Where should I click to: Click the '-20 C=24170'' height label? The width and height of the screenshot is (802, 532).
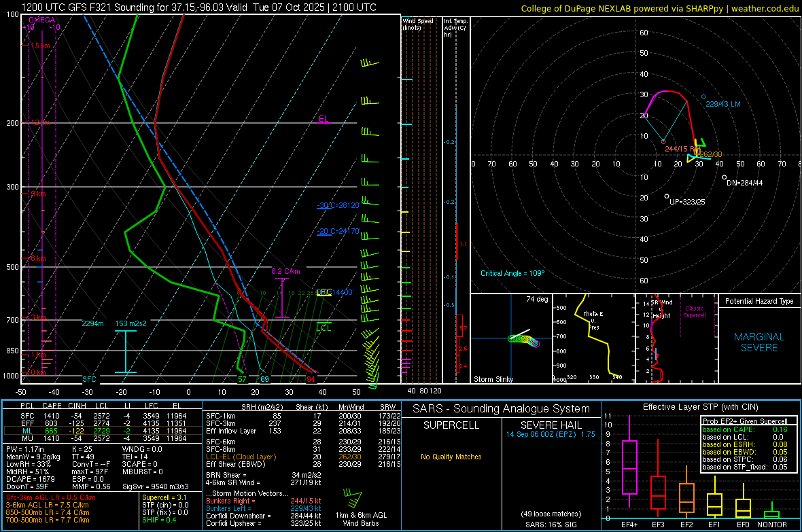pos(338,231)
